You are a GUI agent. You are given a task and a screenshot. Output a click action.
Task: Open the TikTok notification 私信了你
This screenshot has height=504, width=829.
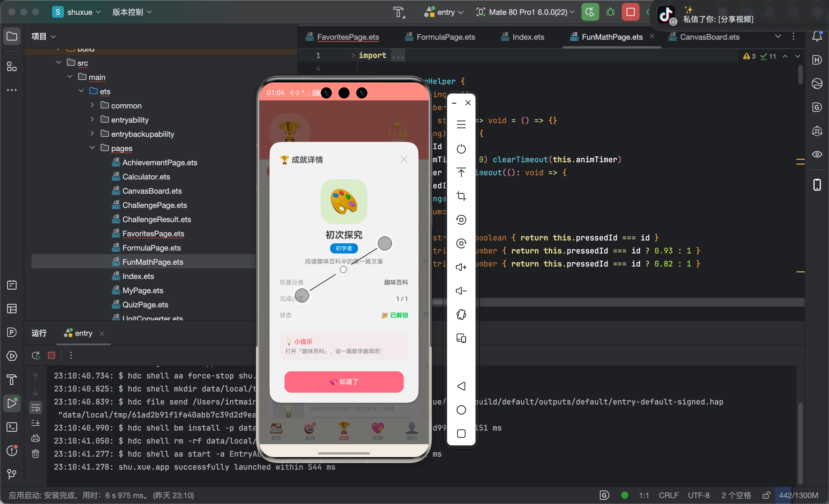[739, 15]
